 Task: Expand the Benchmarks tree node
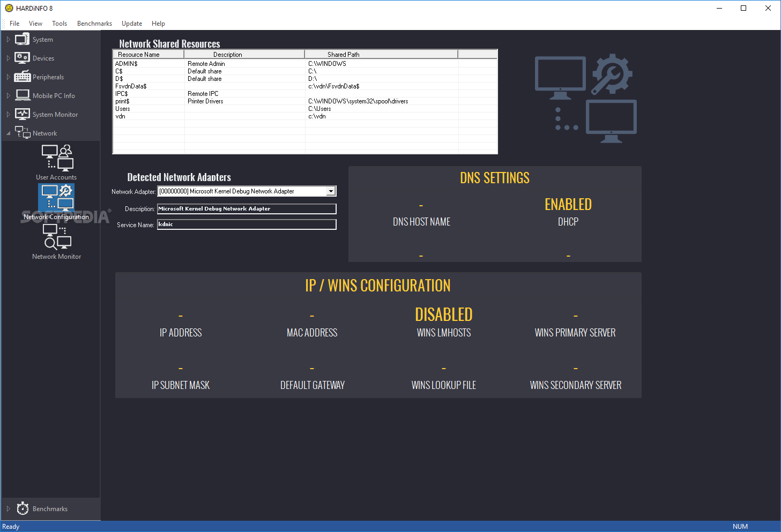[x=8, y=509]
